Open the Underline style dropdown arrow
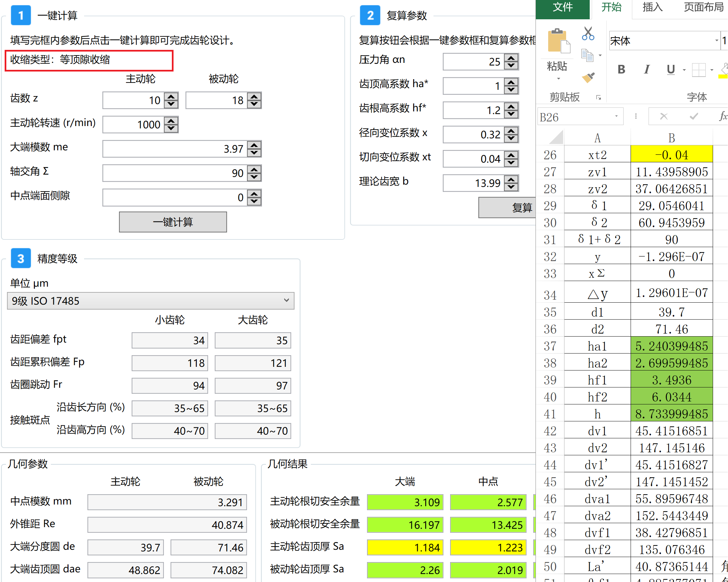 click(684, 70)
